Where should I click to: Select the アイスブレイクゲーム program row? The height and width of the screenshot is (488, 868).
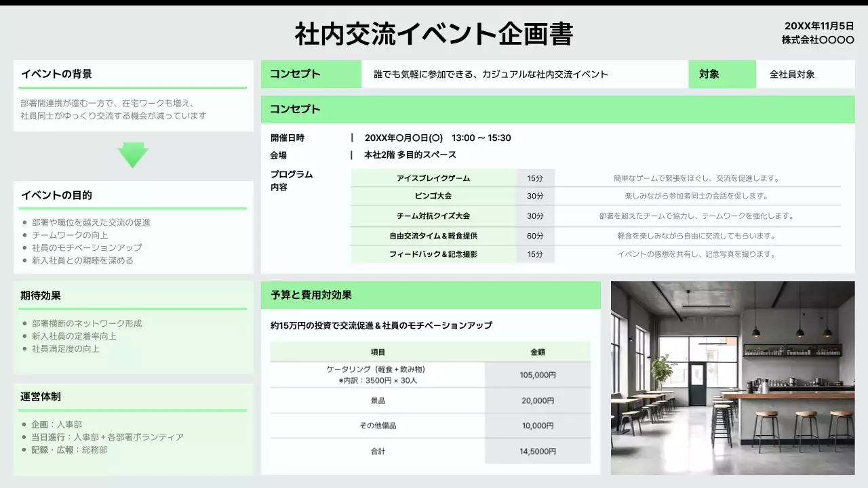[432, 178]
